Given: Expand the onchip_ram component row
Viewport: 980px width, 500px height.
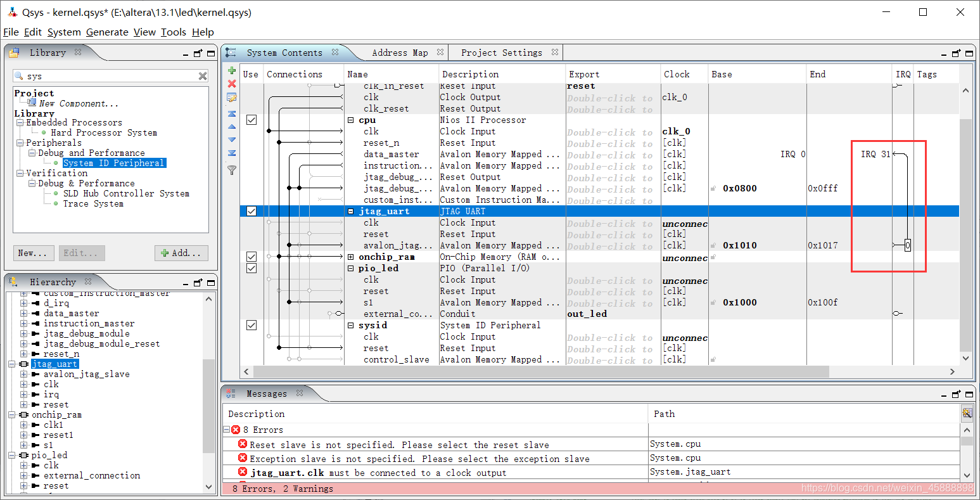Looking at the screenshot, I should 351,257.
